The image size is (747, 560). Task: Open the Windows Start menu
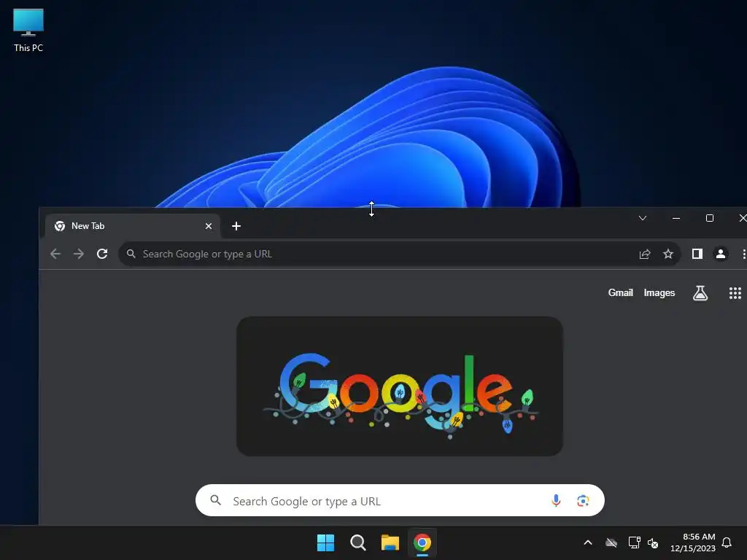tap(326, 542)
